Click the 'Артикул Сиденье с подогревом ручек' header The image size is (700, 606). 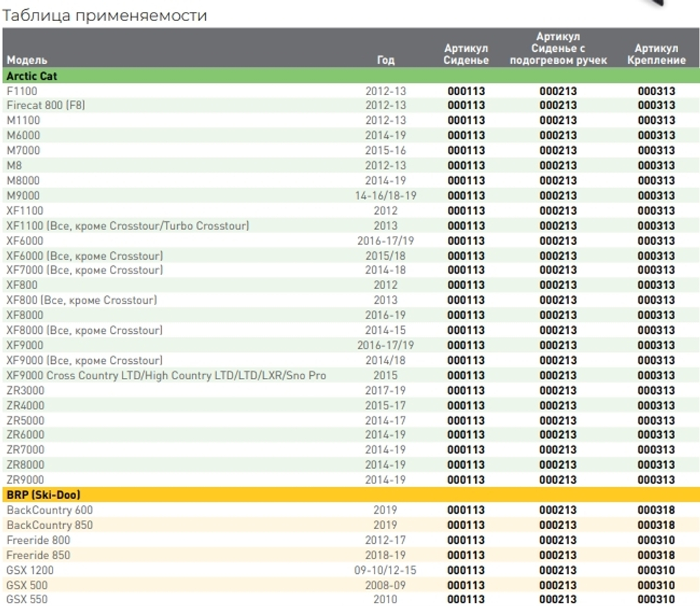558,48
